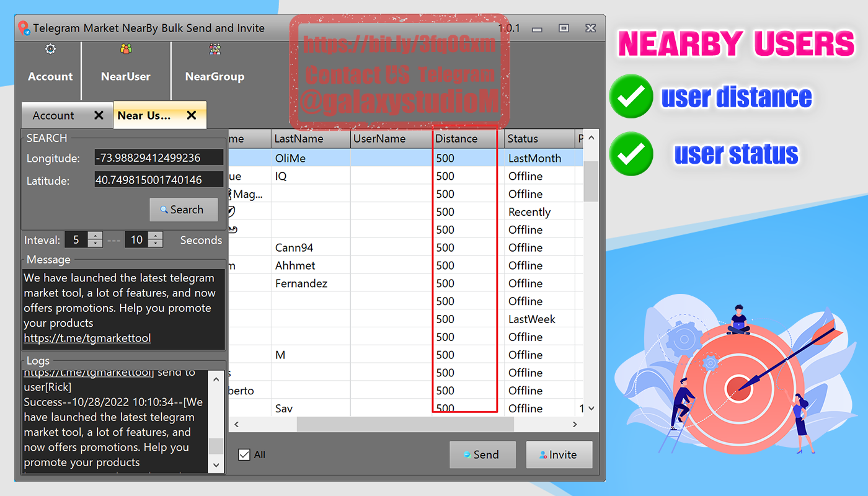Switch to the Account tab
This screenshot has width=868, height=496.
[53, 115]
